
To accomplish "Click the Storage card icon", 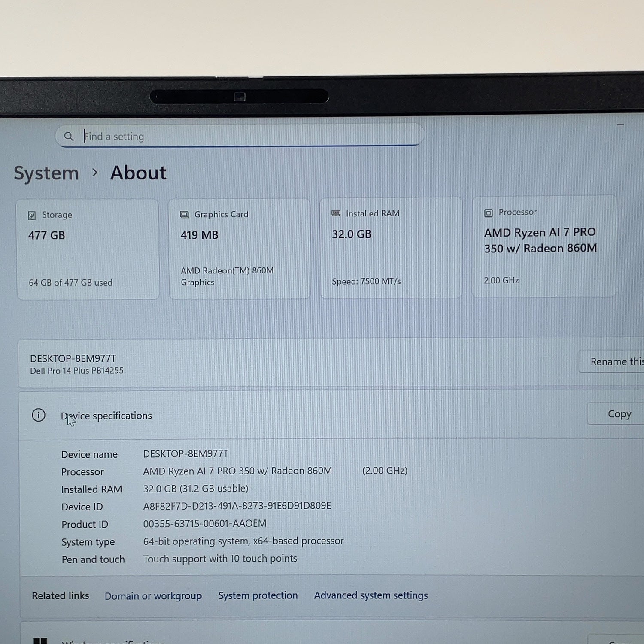I will point(32,215).
